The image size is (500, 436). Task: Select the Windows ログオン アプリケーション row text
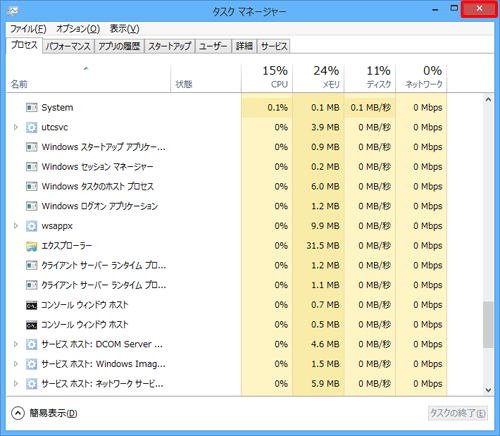[x=100, y=206]
